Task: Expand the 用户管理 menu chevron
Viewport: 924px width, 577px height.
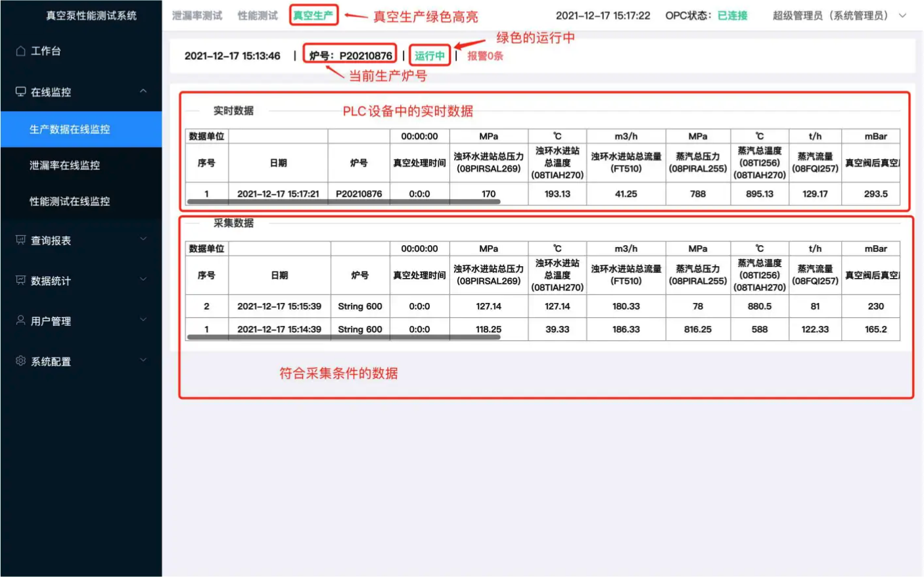Action: (143, 320)
